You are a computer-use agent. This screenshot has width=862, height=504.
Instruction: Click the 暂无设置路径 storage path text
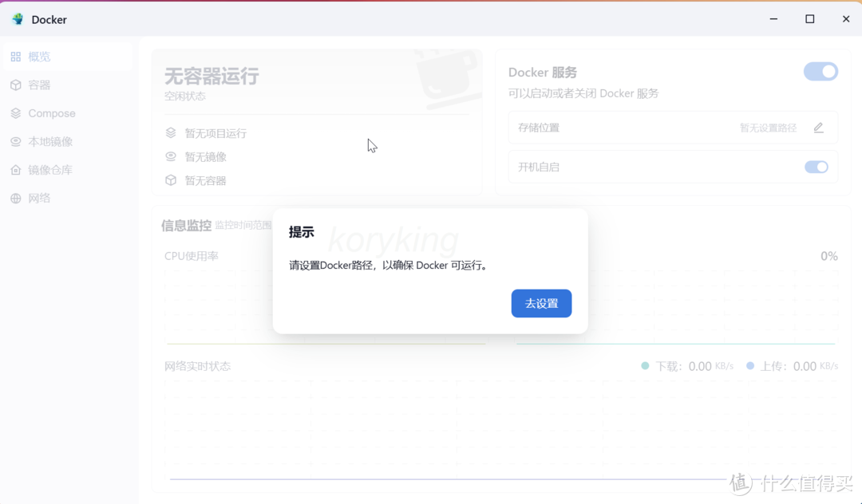tap(767, 128)
